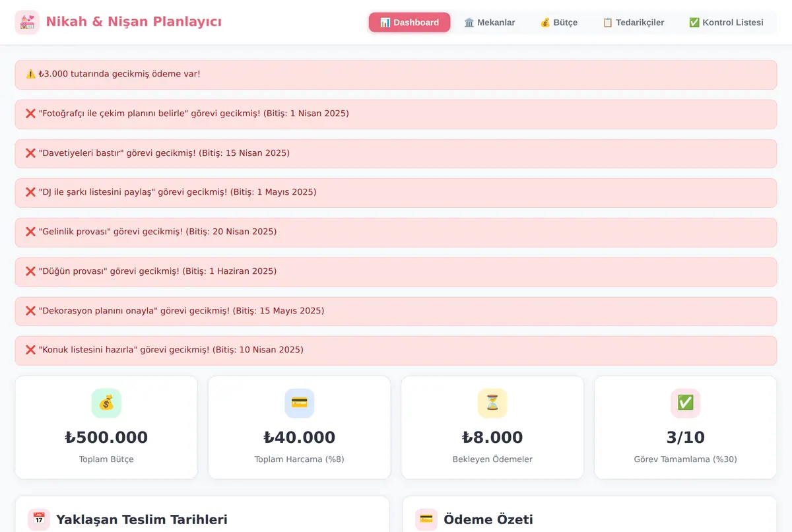Click the red X icon on the Konuk listesini alert

(30, 350)
